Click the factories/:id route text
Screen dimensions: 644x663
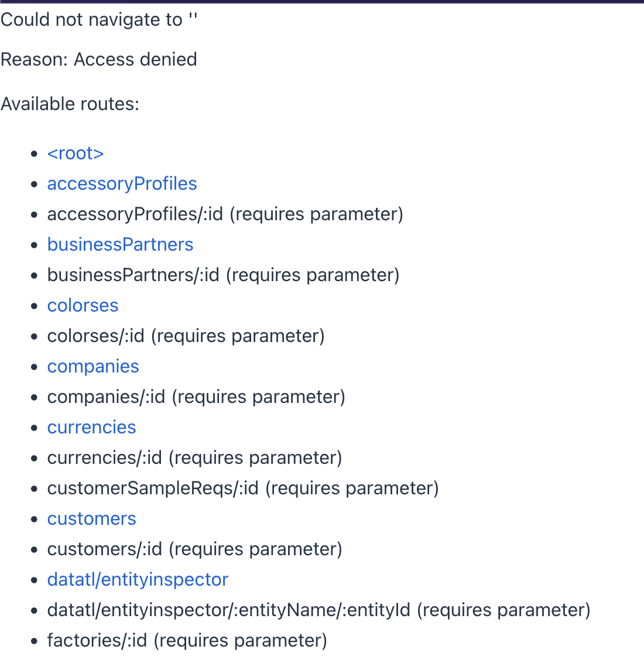(187, 641)
